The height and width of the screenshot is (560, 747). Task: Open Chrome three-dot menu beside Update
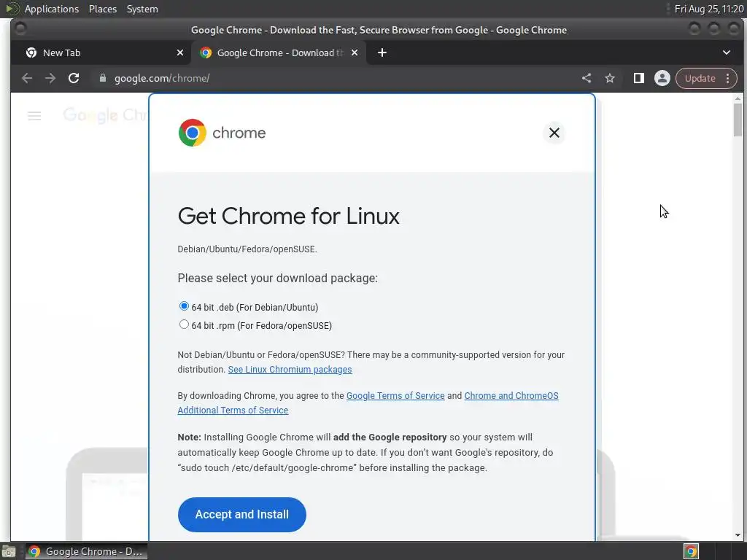(x=727, y=78)
